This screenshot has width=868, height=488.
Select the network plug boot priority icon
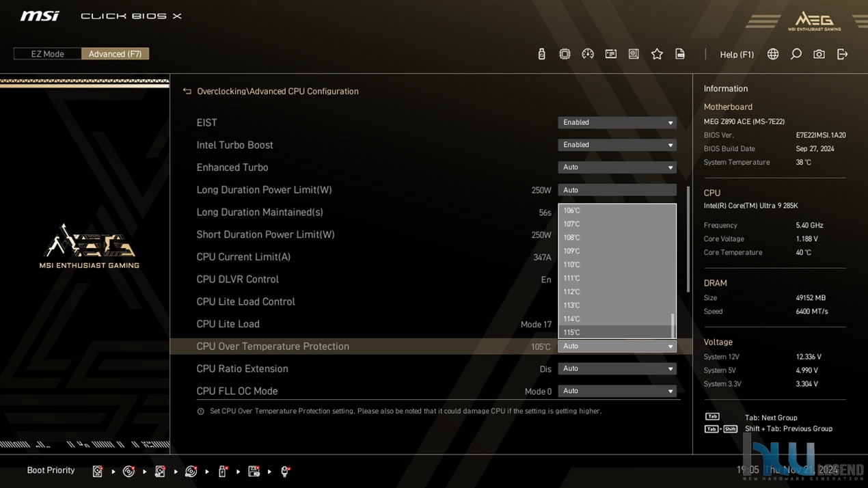[285, 471]
